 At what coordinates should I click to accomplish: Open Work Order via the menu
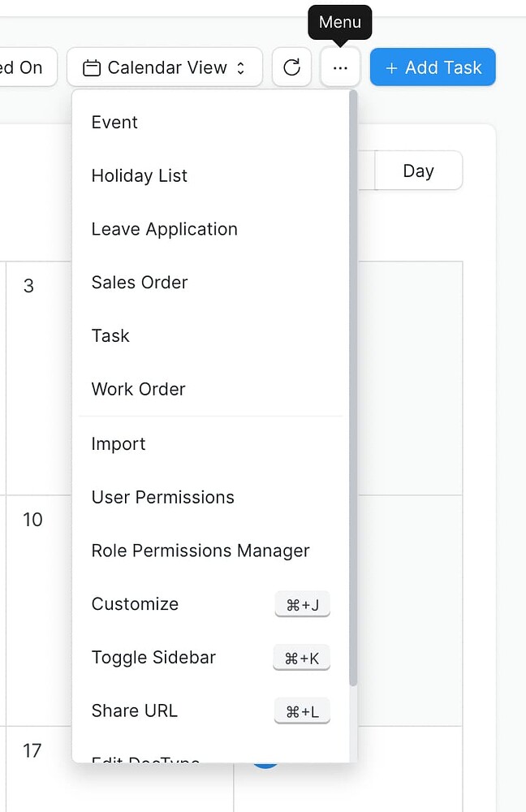(138, 389)
